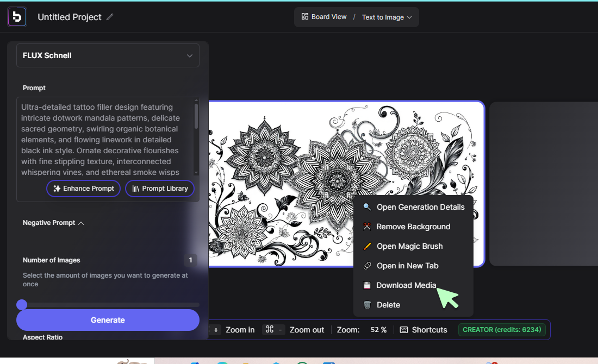Choose Open in New Tab menu entry
The width and height of the screenshot is (598, 364).
(x=413, y=266)
